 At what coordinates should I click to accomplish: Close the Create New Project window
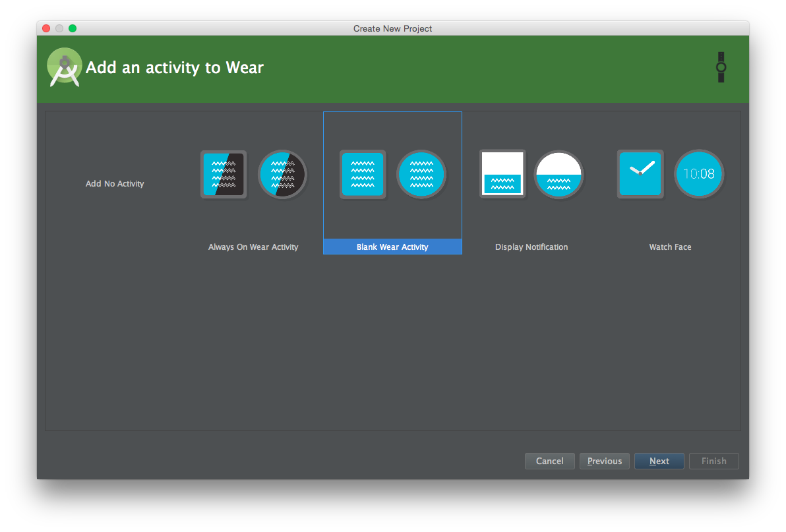(x=46, y=28)
